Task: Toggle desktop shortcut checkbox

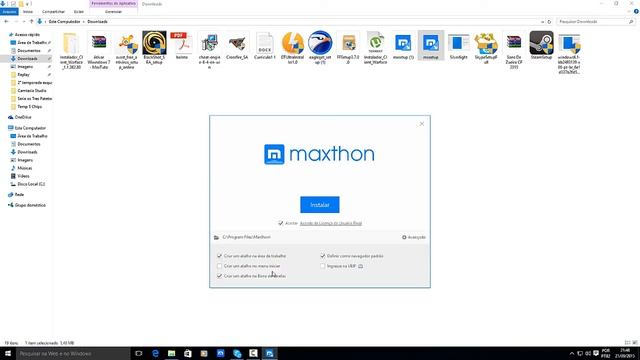Action: (220, 256)
